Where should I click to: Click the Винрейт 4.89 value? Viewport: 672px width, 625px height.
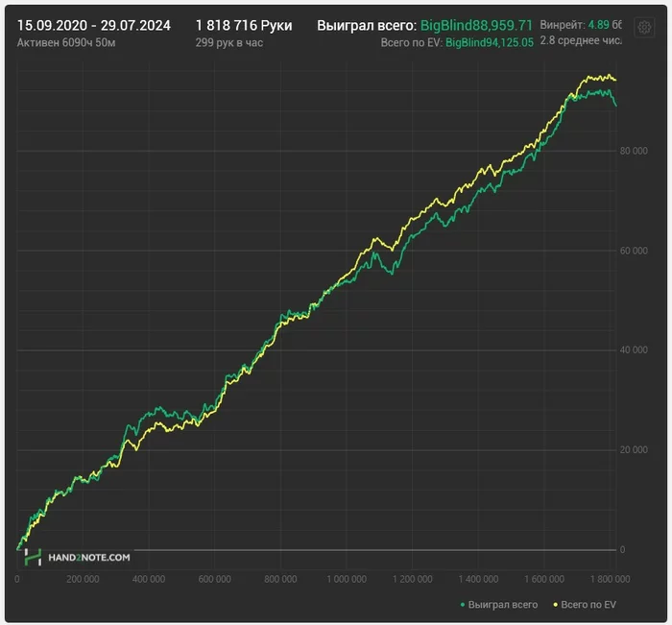(598, 24)
